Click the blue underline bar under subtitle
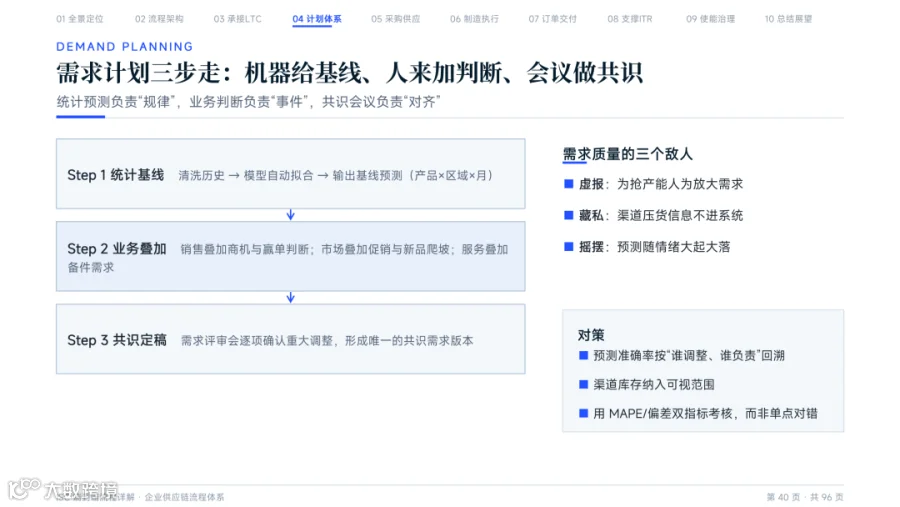The width and height of the screenshot is (900, 507). click(80, 117)
